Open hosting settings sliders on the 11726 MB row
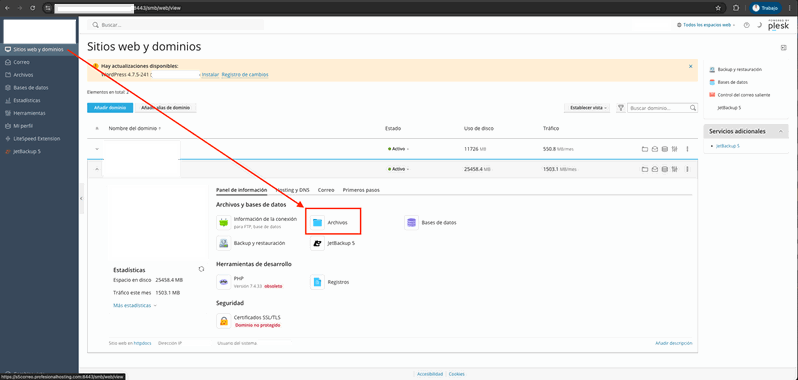Image resolution: width=798 pixels, height=380 pixels. (674, 149)
